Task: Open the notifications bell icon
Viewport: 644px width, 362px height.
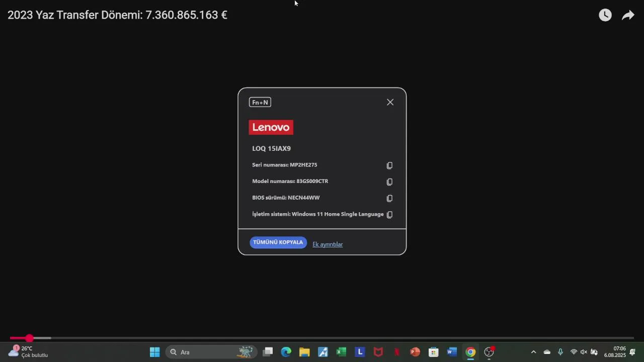Action: (632, 352)
